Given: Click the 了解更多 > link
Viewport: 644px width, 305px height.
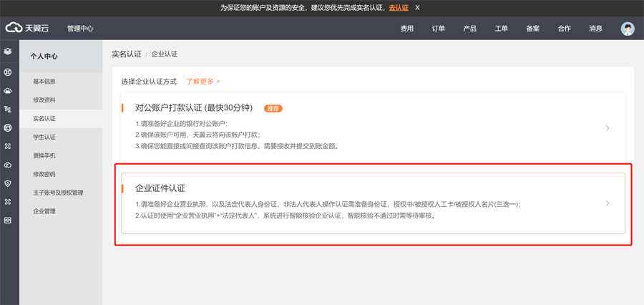Looking at the screenshot, I should [x=203, y=82].
